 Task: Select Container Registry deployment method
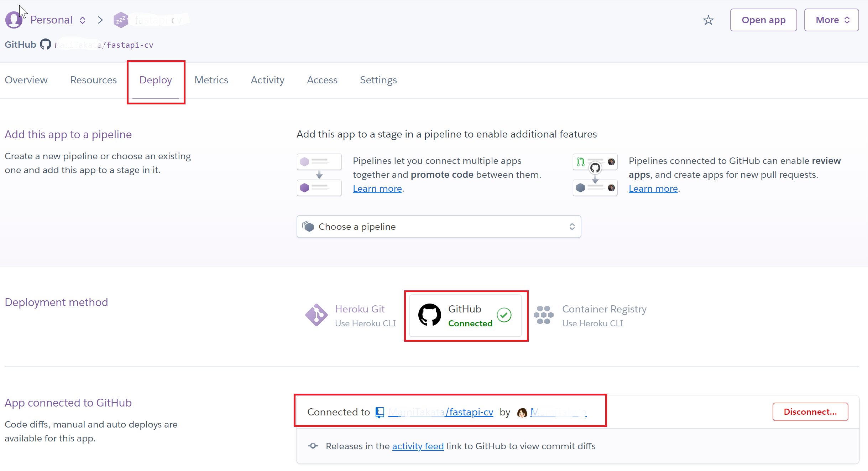[x=604, y=316]
